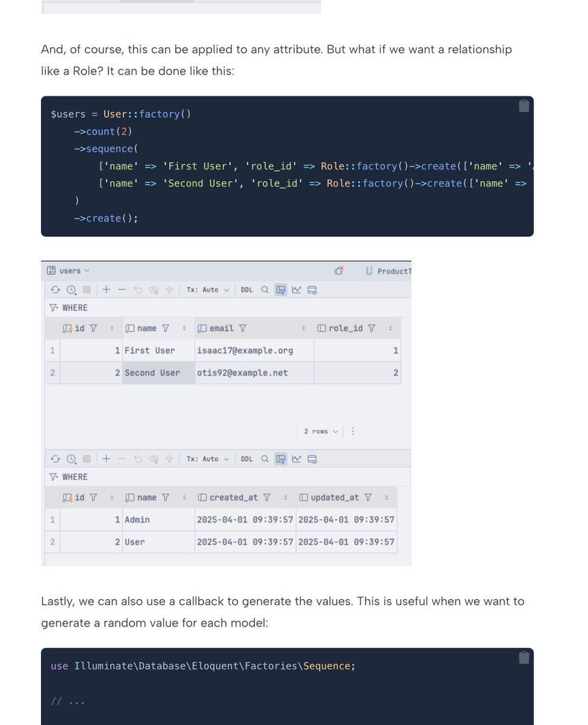Screen dimensions: 588x725
Task: Open the auto-refresh clock in the users grid toolbar
Action: pyautogui.click(x=71, y=290)
